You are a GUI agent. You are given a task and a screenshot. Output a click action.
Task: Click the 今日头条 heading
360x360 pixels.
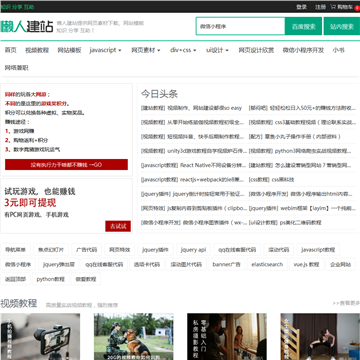(159, 94)
